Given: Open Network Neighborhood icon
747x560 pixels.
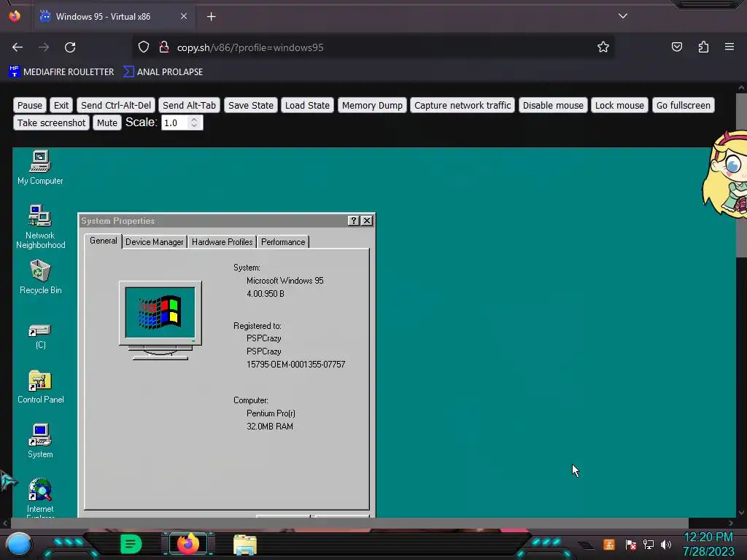Looking at the screenshot, I should [40, 227].
